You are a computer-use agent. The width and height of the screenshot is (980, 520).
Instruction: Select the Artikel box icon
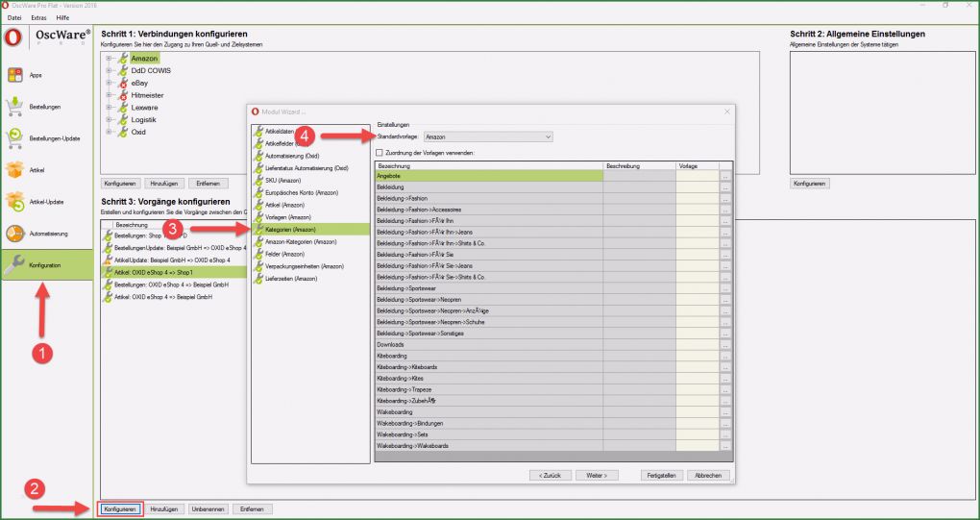point(14,170)
